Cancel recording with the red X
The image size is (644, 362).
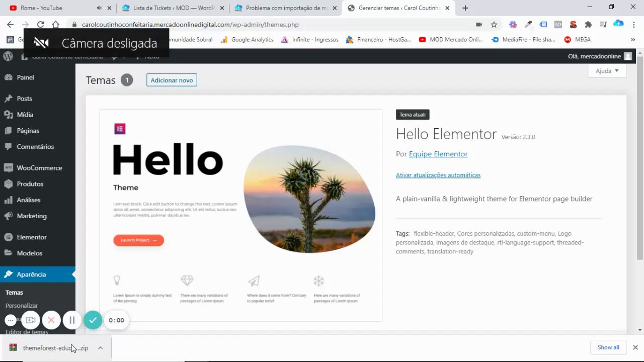(x=51, y=320)
